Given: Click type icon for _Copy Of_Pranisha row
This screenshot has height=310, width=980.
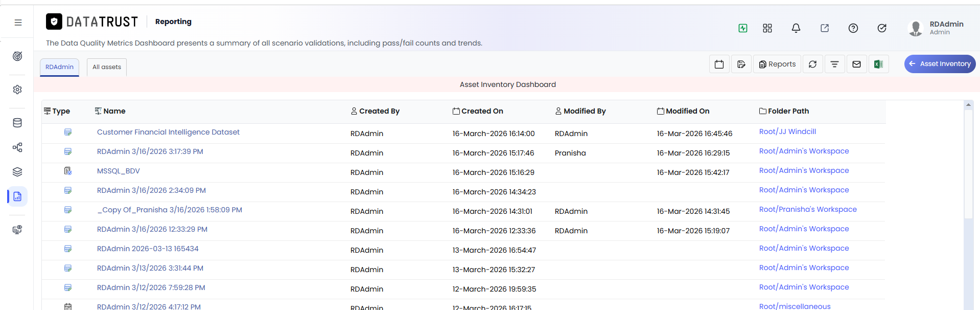Looking at the screenshot, I should [x=68, y=210].
